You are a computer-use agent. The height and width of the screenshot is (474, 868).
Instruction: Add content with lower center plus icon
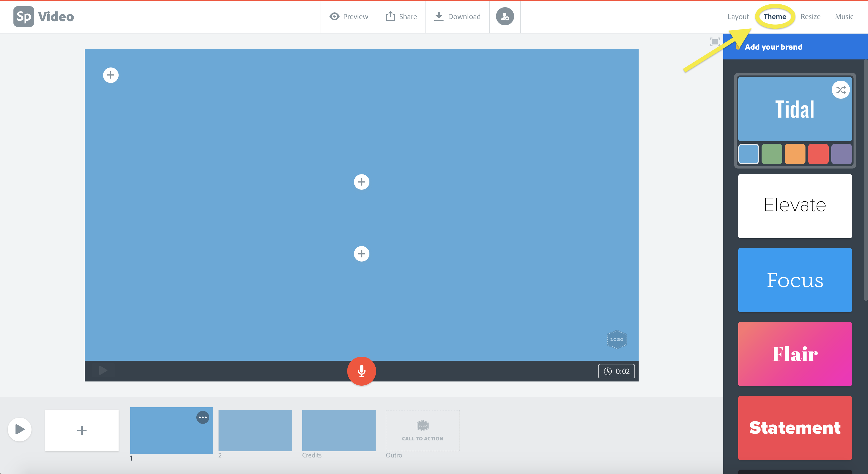point(362,254)
